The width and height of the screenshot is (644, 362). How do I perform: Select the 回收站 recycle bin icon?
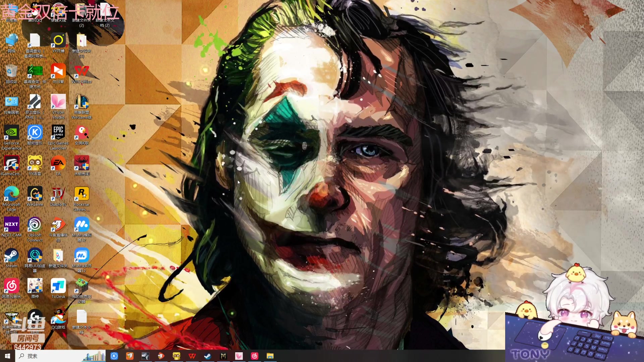point(11,74)
